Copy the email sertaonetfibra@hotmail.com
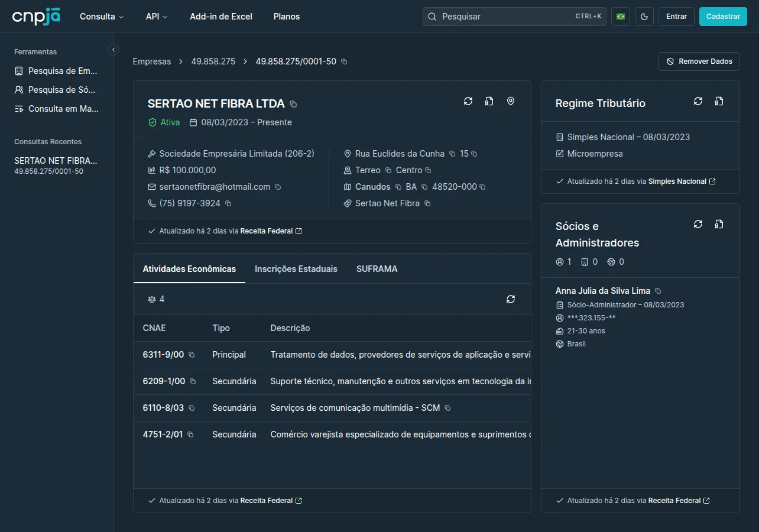Viewport: 759px width, 532px height. pyautogui.click(x=278, y=187)
